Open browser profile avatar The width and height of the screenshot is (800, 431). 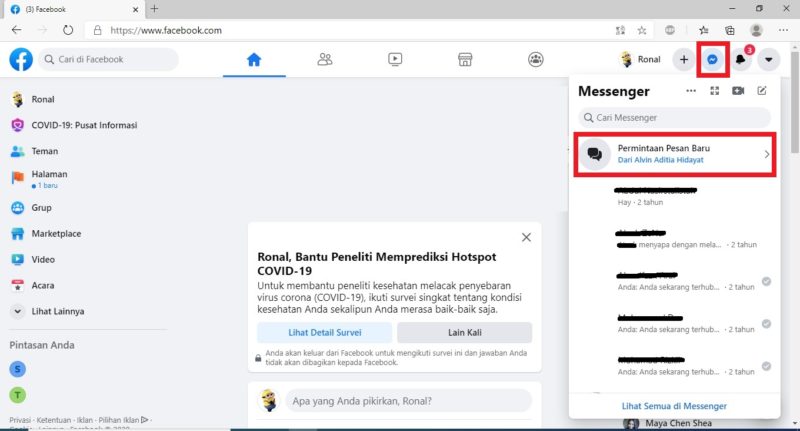pyautogui.click(x=756, y=31)
